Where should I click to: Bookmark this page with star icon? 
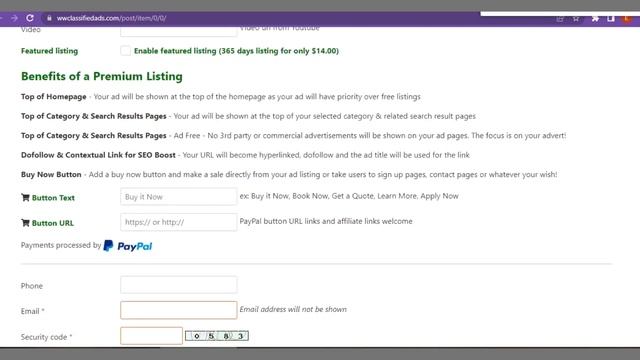pyautogui.click(x=576, y=19)
